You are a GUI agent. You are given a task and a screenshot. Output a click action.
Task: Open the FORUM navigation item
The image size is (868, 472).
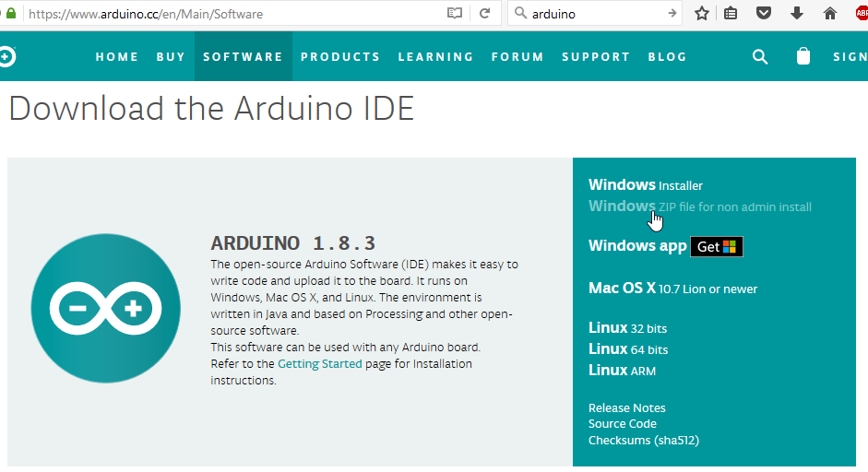point(517,56)
